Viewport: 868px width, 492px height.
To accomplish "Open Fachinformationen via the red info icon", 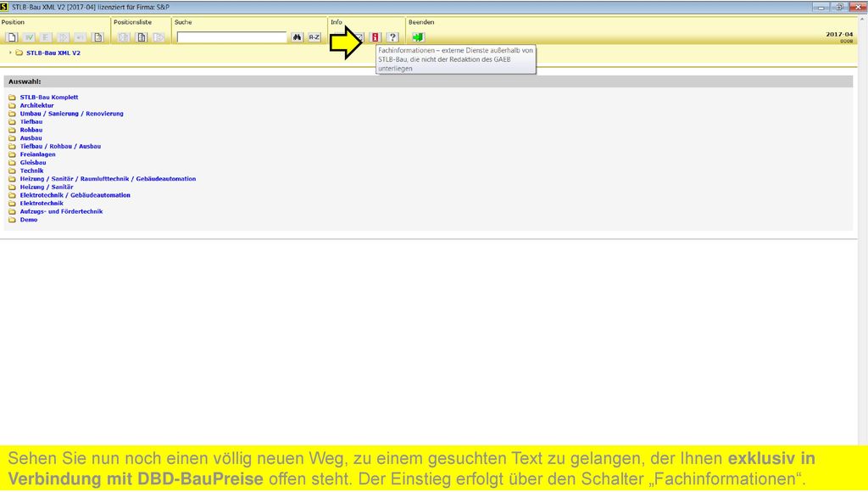I will [376, 37].
